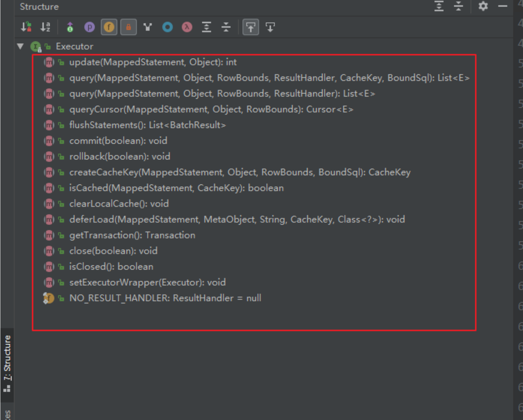Click Collapse All in the Structure title bar
523x420 pixels.
[x=458, y=6]
